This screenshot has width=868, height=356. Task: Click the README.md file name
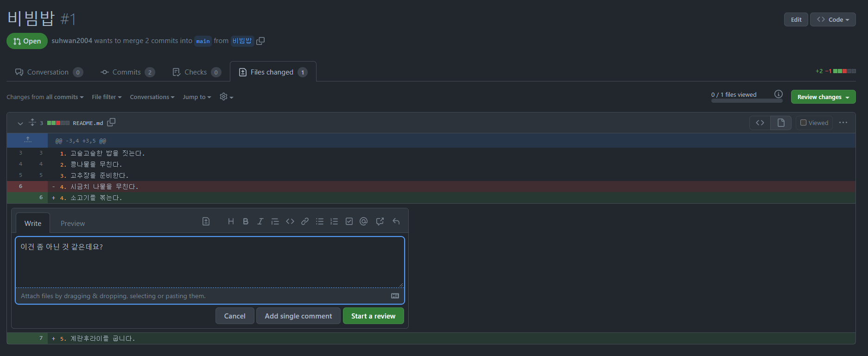pos(88,123)
